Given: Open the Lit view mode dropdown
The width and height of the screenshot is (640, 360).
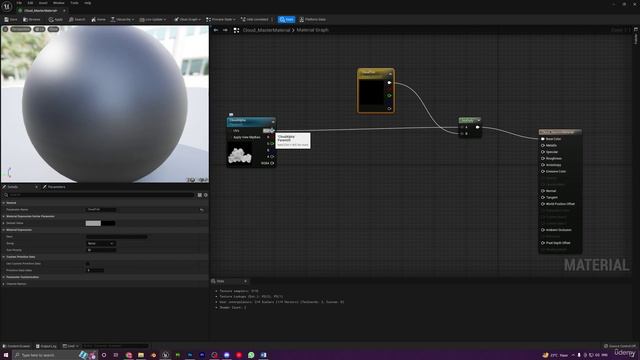Looking at the screenshot, I should (x=39, y=29).
